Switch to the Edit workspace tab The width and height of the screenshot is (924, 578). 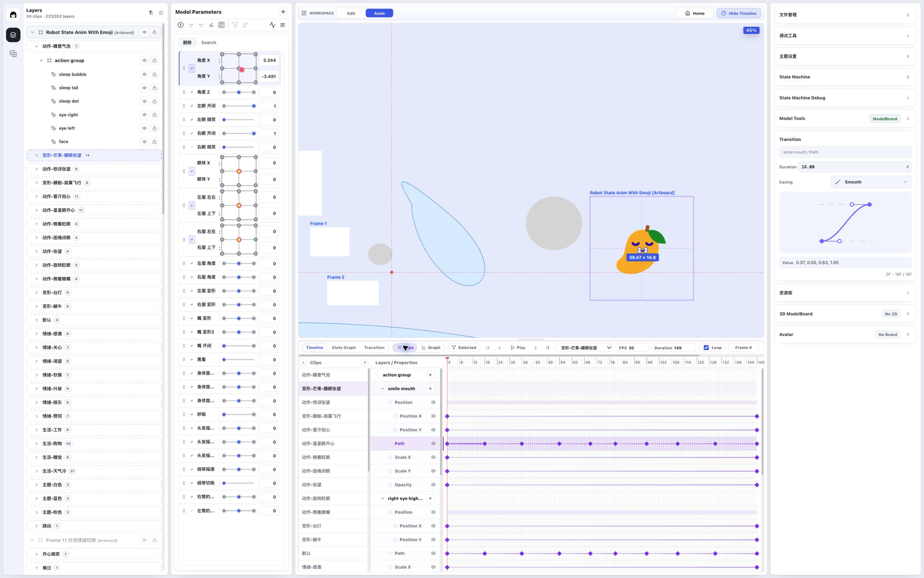point(351,13)
